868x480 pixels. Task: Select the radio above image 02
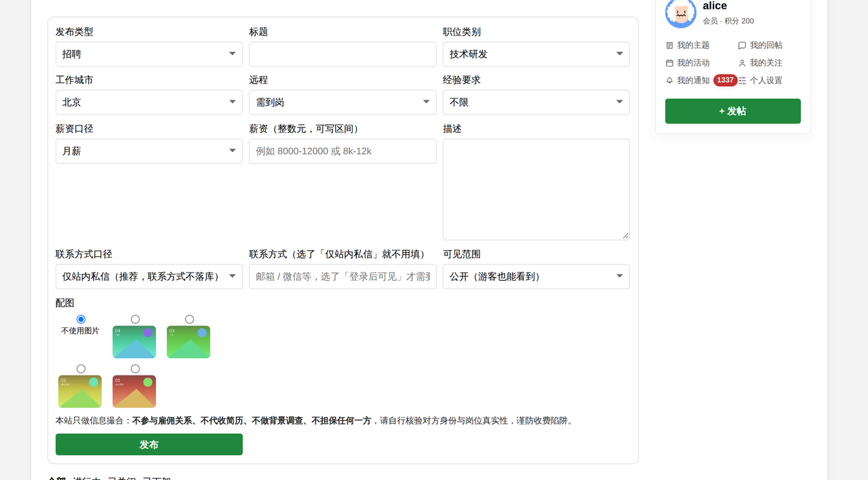[81, 369]
